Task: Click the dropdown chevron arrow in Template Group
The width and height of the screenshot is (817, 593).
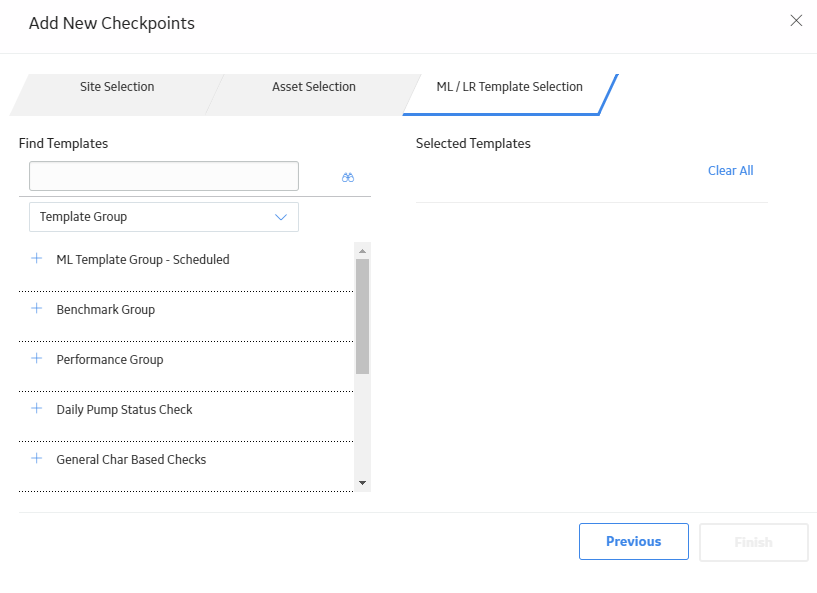Action: click(x=281, y=217)
